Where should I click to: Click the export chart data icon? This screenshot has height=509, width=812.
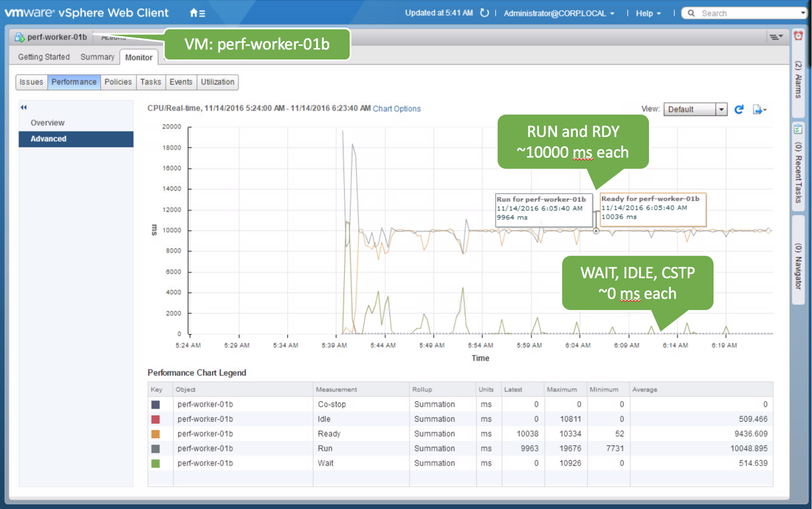757,109
